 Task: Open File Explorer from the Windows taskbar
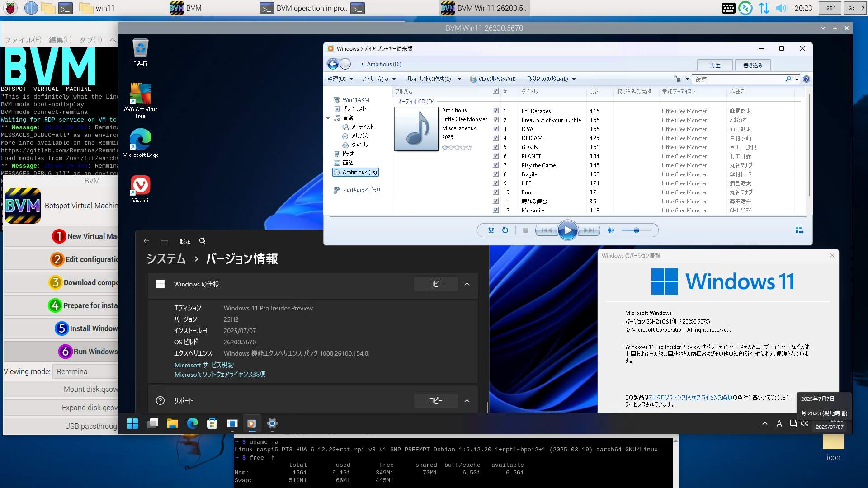pos(172,423)
